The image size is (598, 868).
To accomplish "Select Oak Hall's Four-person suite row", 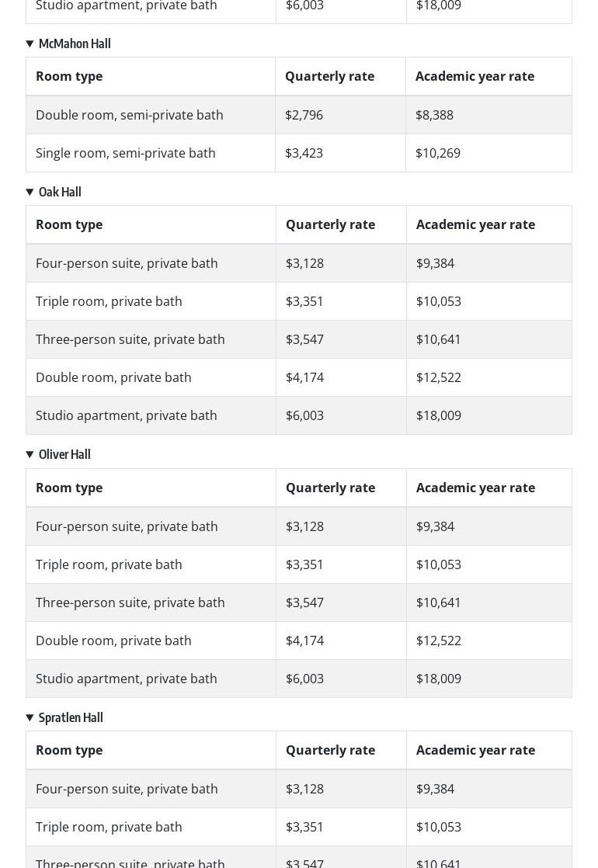I will pyautogui.click(x=127, y=263).
